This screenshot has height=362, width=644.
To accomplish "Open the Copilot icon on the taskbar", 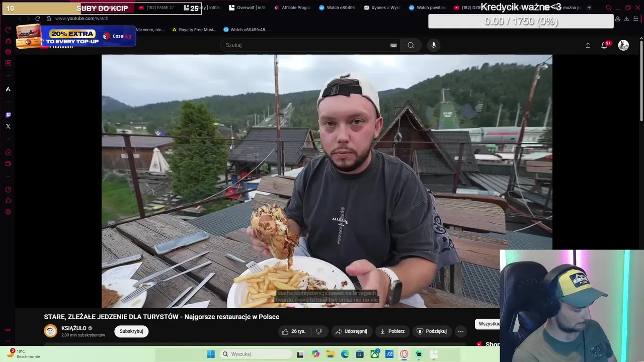I will tap(315, 354).
